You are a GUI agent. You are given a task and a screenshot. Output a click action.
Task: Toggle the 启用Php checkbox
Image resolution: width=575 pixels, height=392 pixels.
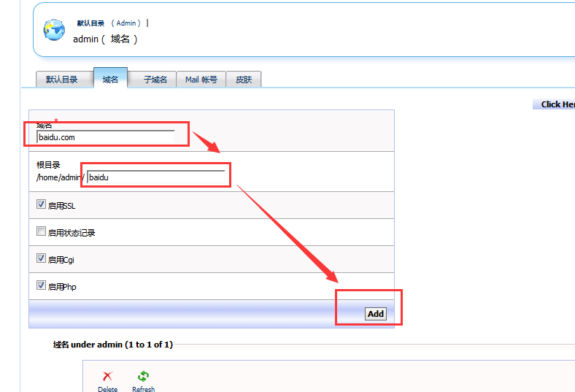[42, 285]
